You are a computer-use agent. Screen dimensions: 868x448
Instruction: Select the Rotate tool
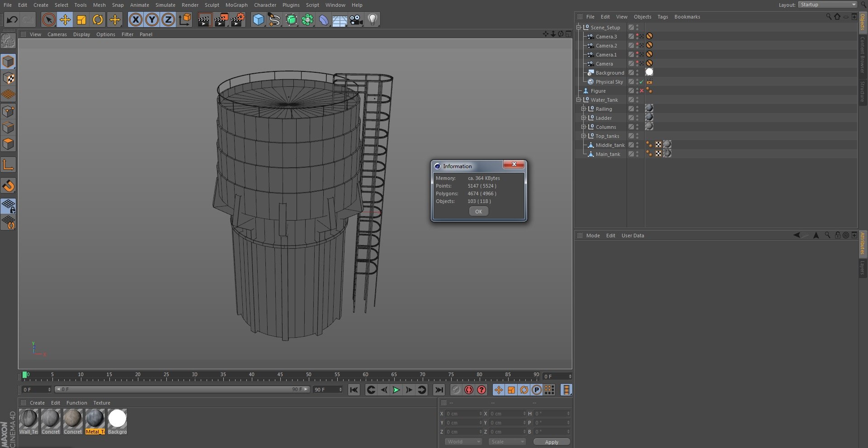coord(98,19)
